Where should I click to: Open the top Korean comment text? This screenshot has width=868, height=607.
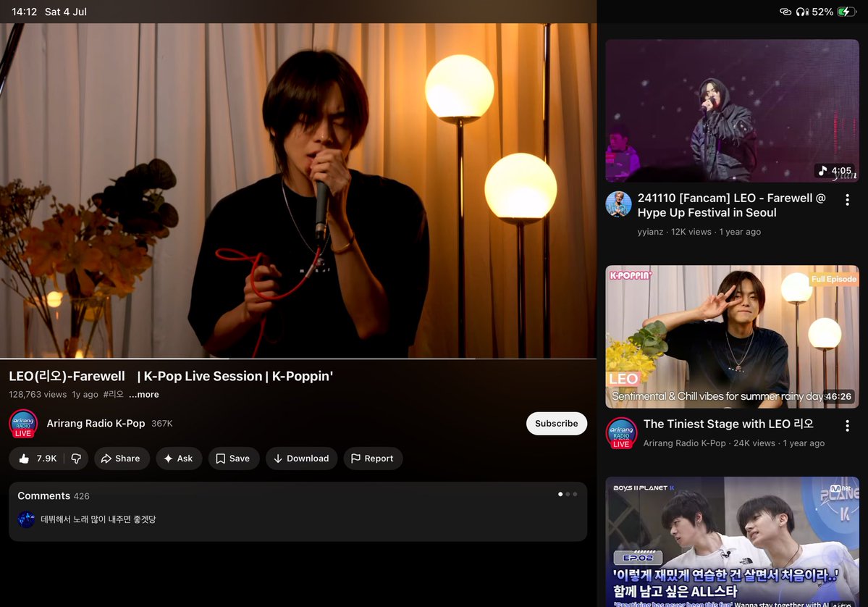98,519
